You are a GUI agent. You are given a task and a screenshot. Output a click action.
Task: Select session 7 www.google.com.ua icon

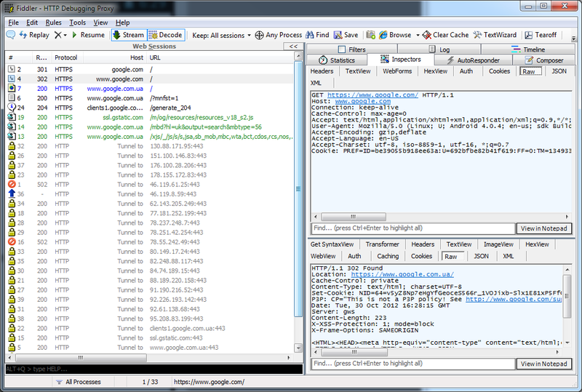tap(12, 88)
